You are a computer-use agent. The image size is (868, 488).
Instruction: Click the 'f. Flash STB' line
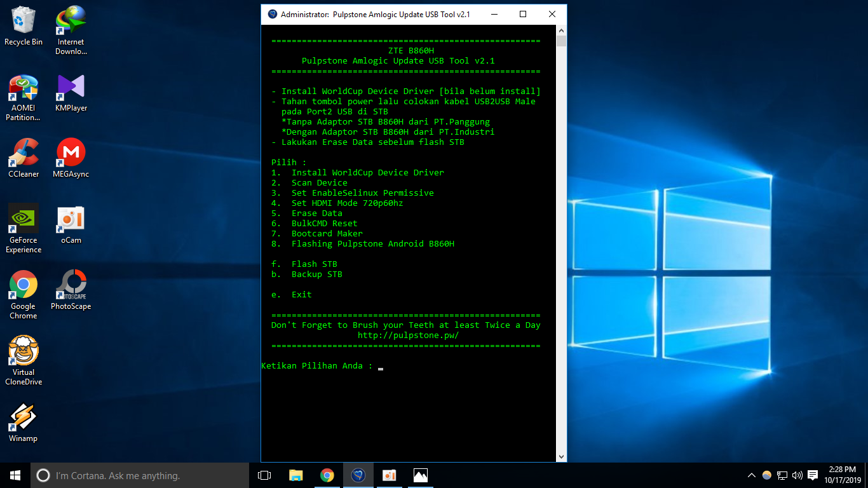[304, 264]
